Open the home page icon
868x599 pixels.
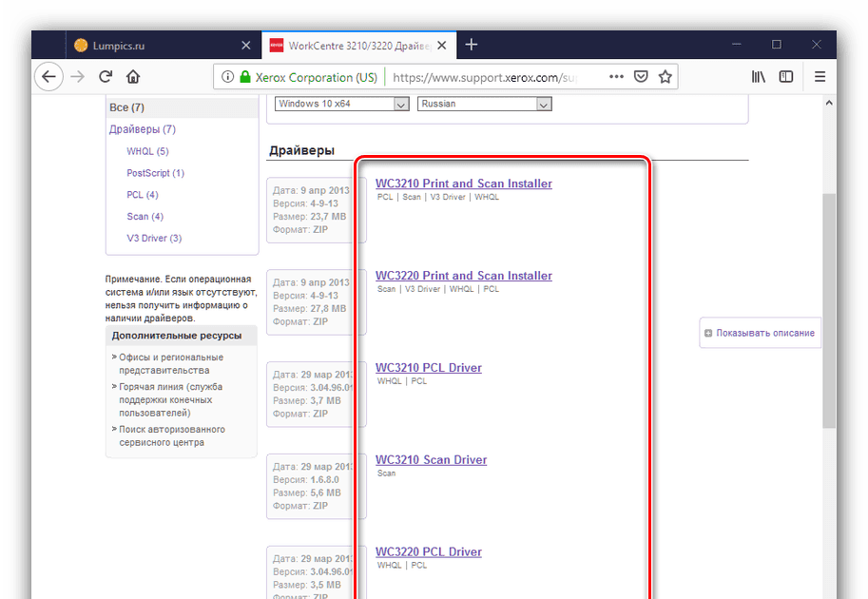click(x=133, y=76)
